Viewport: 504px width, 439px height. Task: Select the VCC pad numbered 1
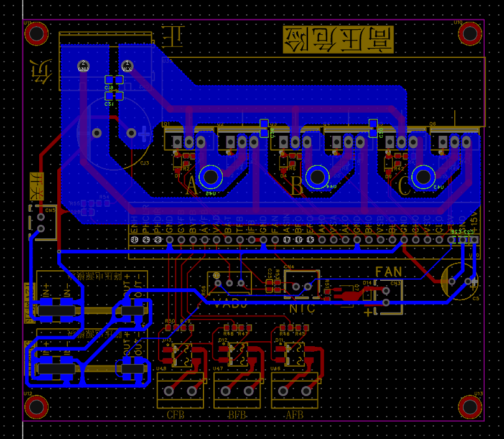point(127,65)
